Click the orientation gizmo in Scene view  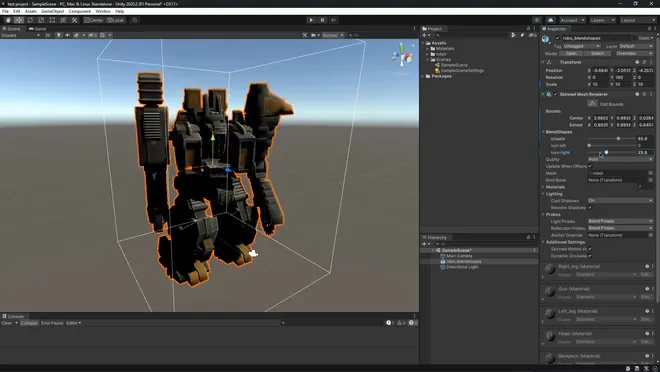coord(402,56)
